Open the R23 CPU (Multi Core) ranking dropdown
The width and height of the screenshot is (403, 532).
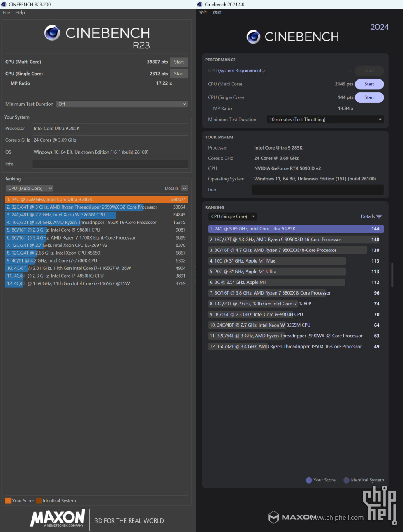pyautogui.click(x=30, y=188)
